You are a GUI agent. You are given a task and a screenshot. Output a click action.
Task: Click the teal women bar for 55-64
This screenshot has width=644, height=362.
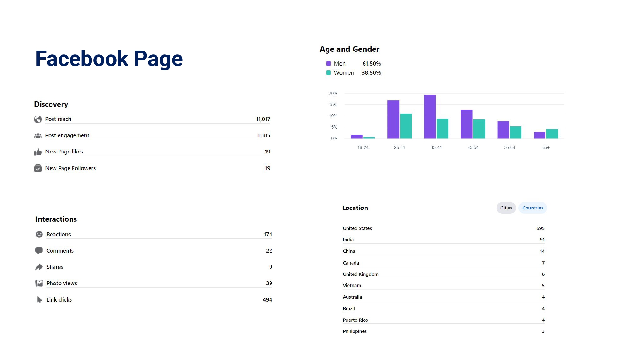(x=516, y=133)
